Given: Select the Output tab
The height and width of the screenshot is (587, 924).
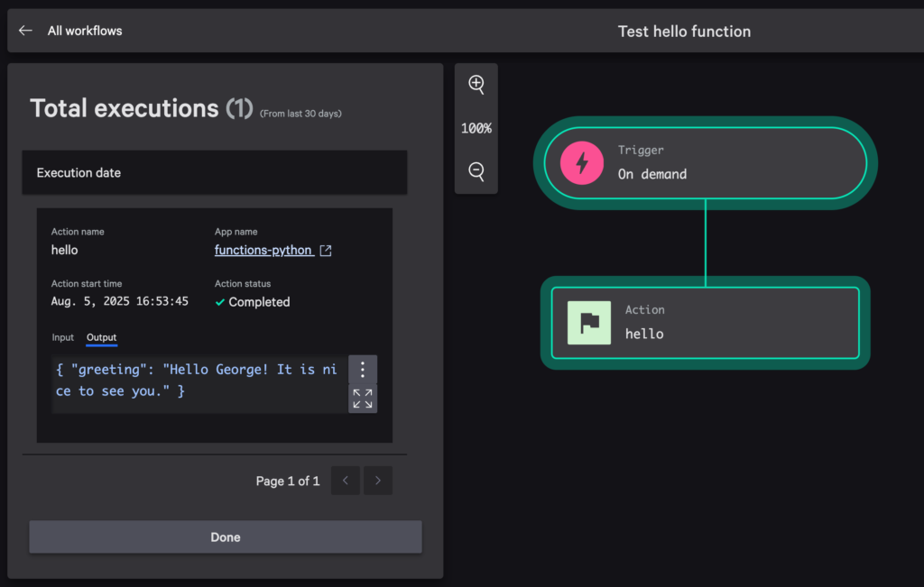Looking at the screenshot, I should [101, 337].
